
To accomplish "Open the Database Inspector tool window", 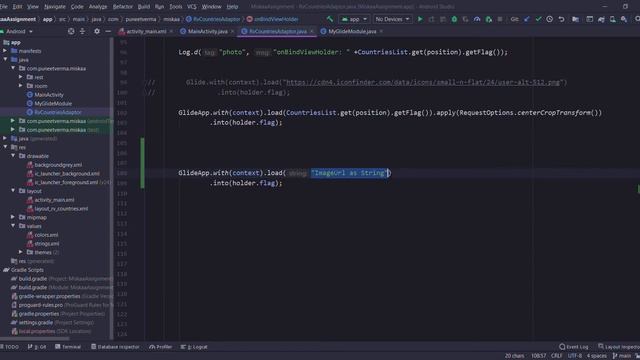I will pyautogui.click(x=115, y=347).
